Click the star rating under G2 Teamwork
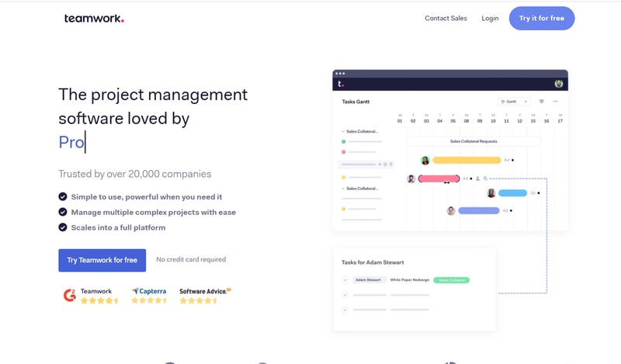 tap(99, 300)
